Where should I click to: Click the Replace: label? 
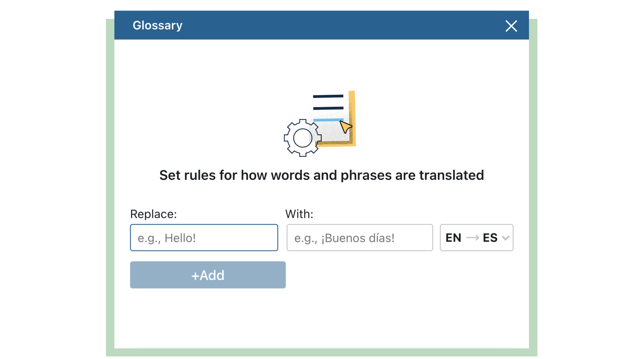[153, 214]
